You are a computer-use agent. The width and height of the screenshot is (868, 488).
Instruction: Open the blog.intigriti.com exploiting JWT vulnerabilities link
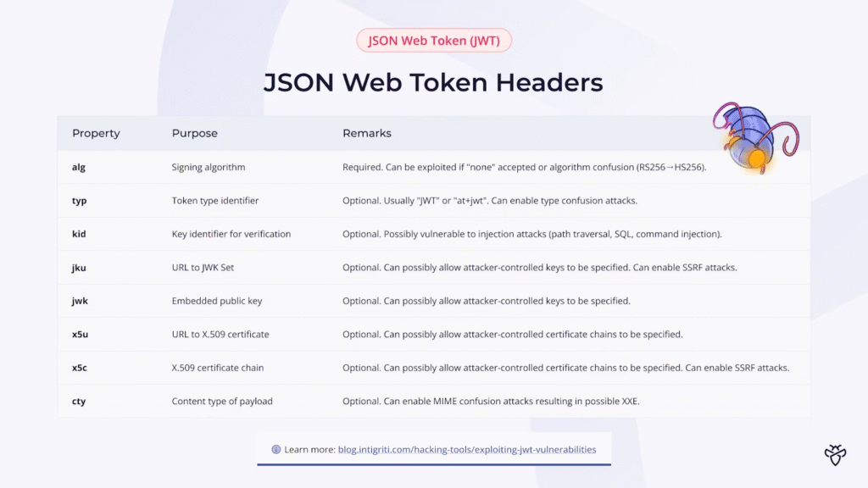click(469, 450)
